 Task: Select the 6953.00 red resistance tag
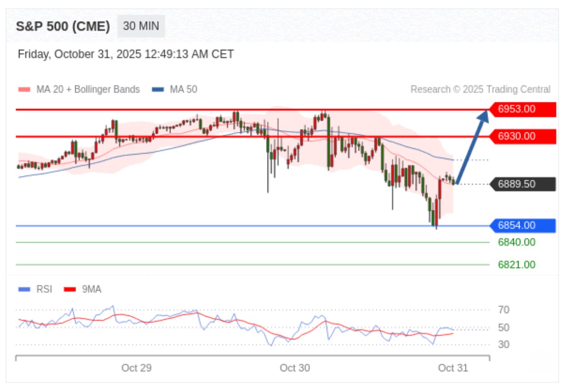click(x=522, y=109)
